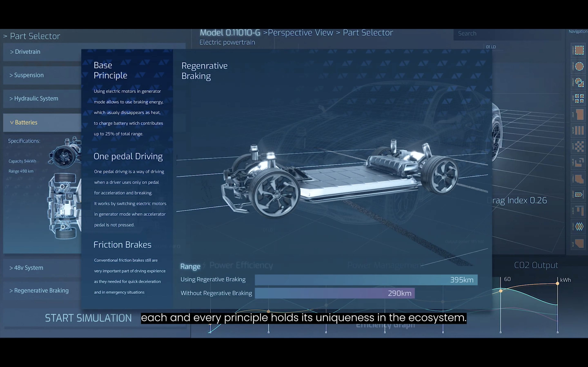
Task: Click the Model 0.11010-G breadcrumb link
Action: click(230, 33)
